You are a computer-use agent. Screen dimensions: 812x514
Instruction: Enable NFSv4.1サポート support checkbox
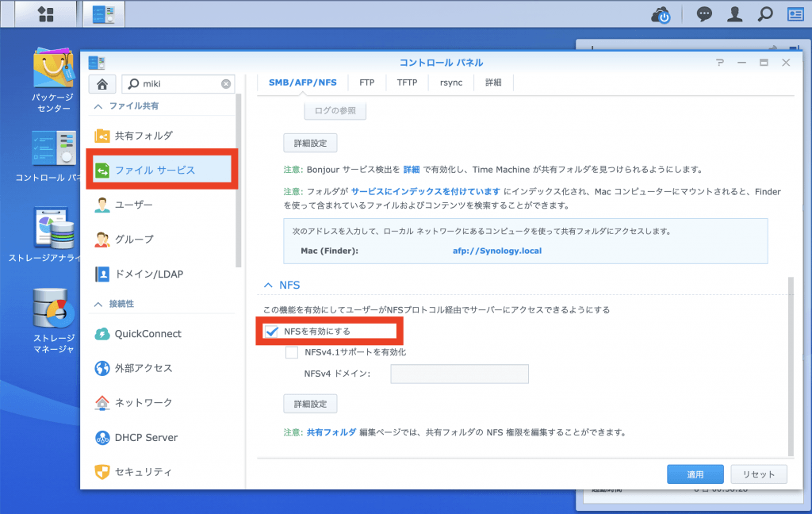(291, 351)
